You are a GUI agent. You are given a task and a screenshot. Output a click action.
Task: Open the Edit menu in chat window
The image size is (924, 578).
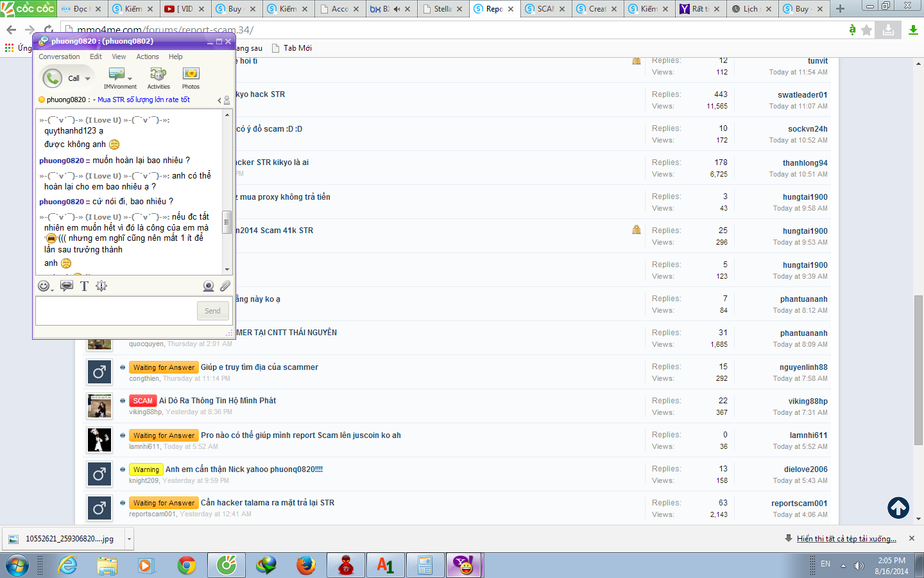[x=96, y=57]
